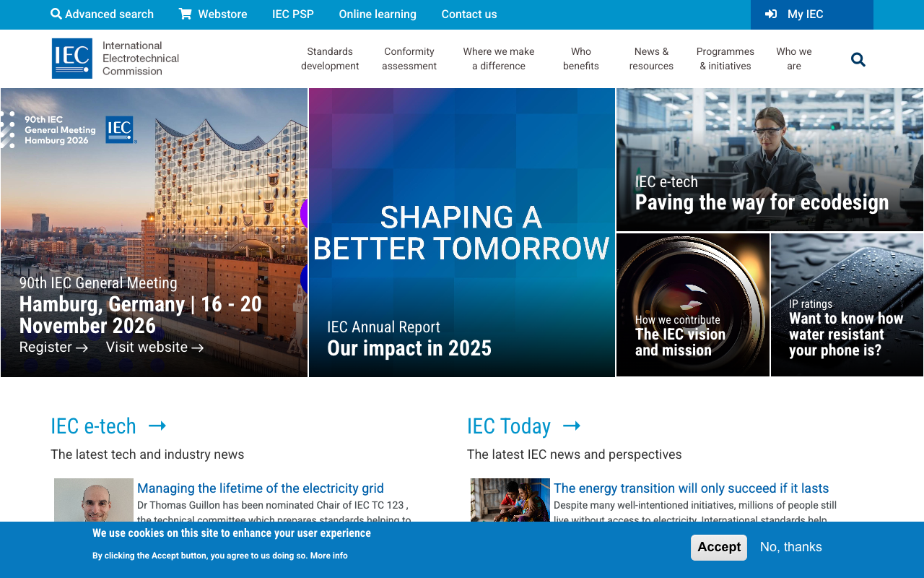Click the Dr Thomas Guillon article photo
This screenshot has height=578, width=924.
click(x=94, y=500)
